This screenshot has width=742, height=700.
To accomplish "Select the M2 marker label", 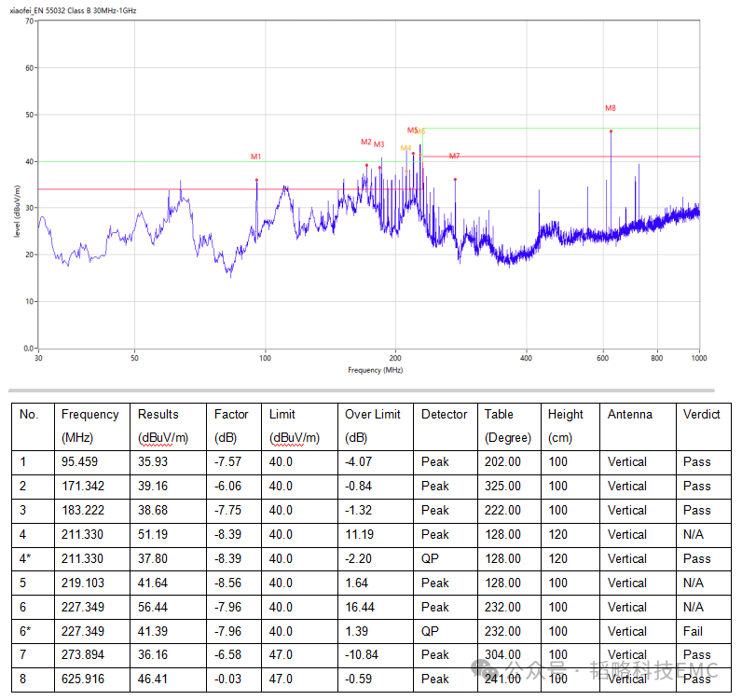I will (x=365, y=143).
